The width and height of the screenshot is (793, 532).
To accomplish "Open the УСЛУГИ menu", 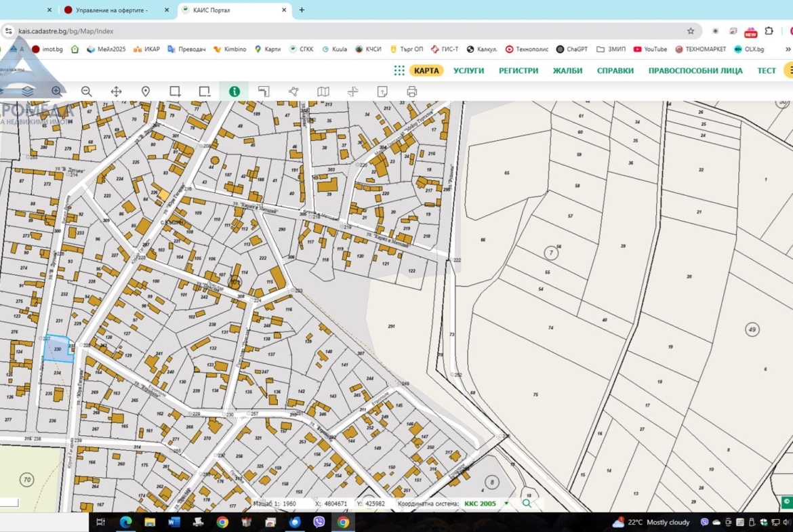I will pyautogui.click(x=468, y=70).
